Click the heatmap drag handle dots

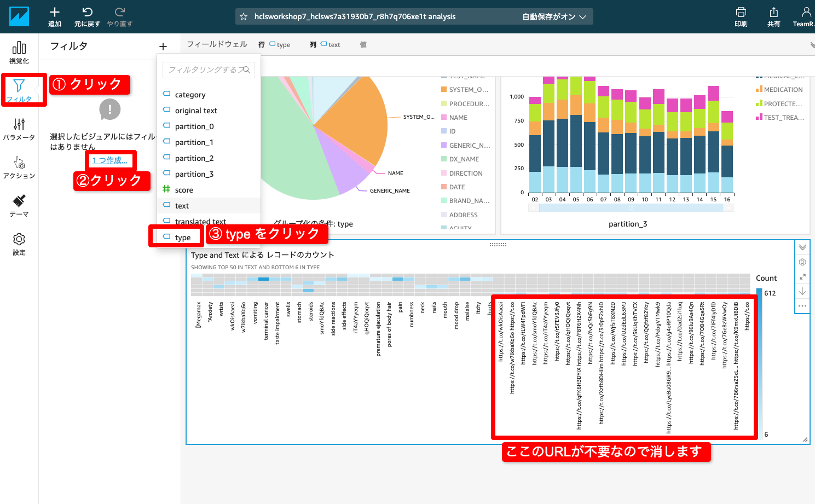coord(498,245)
